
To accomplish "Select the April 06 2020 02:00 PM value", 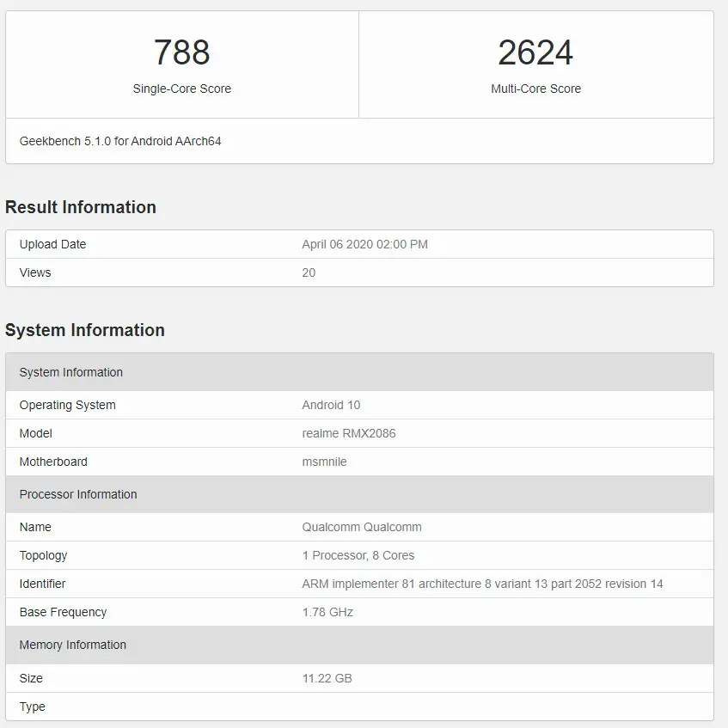I will tap(365, 244).
